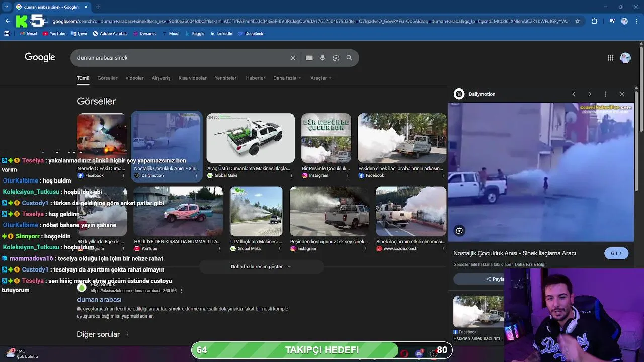This screenshot has width=644, height=362.
Task: Switch to the Alışveriş tab
Action: (x=161, y=78)
